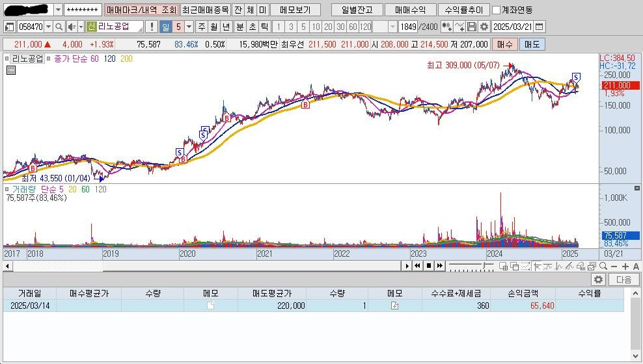Open the sell memo note icon

394,305
